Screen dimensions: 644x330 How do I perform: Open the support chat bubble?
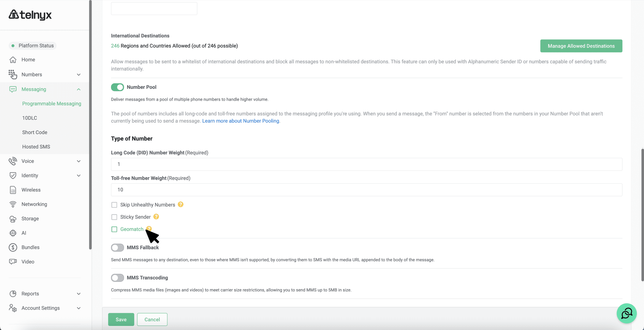tap(627, 313)
